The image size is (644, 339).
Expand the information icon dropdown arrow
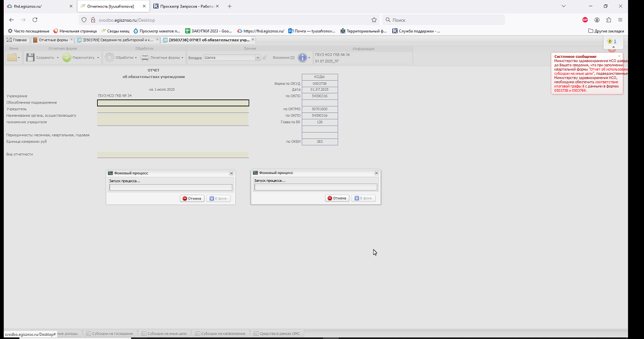tap(310, 58)
